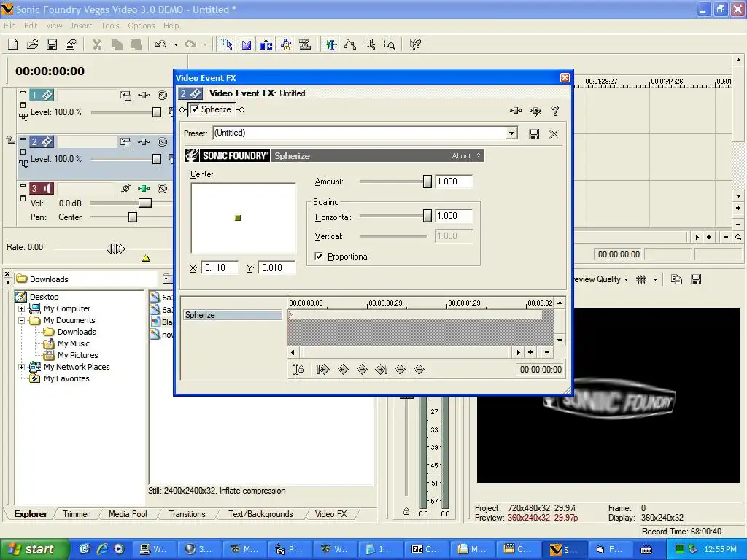This screenshot has width=747, height=560.
Task: Switch to the Media Pool tab
Action: point(128,514)
